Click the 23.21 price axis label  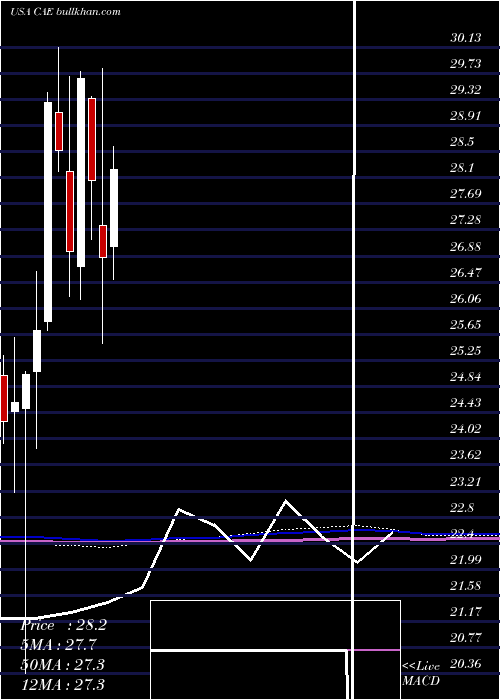(x=466, y=481)
